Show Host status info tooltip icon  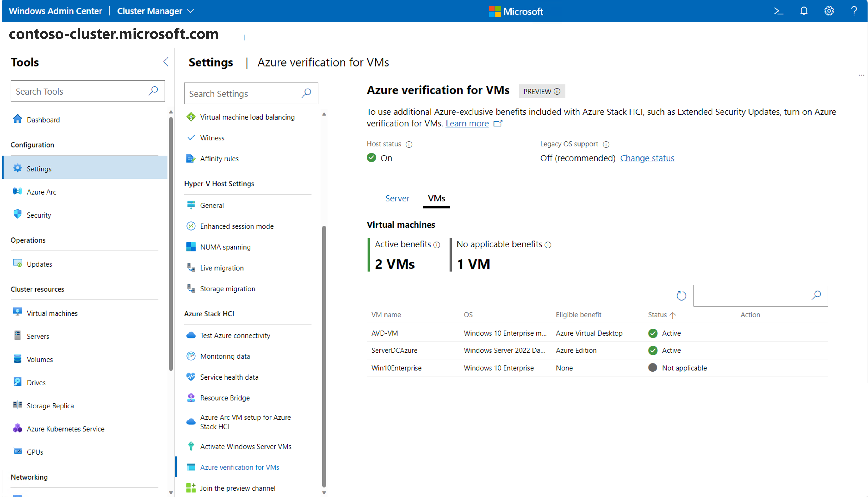coord(409,144)
